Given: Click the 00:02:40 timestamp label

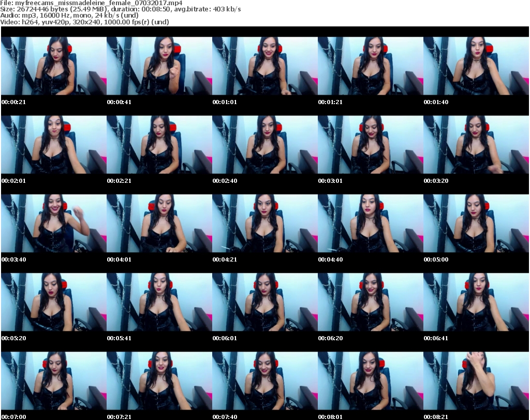Looking at the screenshot, I should (225, 181).
